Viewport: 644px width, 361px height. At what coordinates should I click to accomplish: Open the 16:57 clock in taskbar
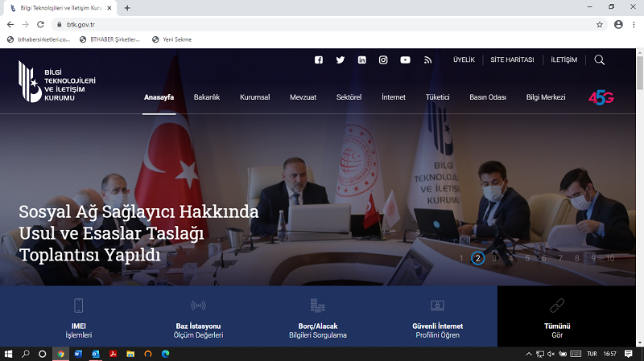pyautogui.click(x=610, y=354)
